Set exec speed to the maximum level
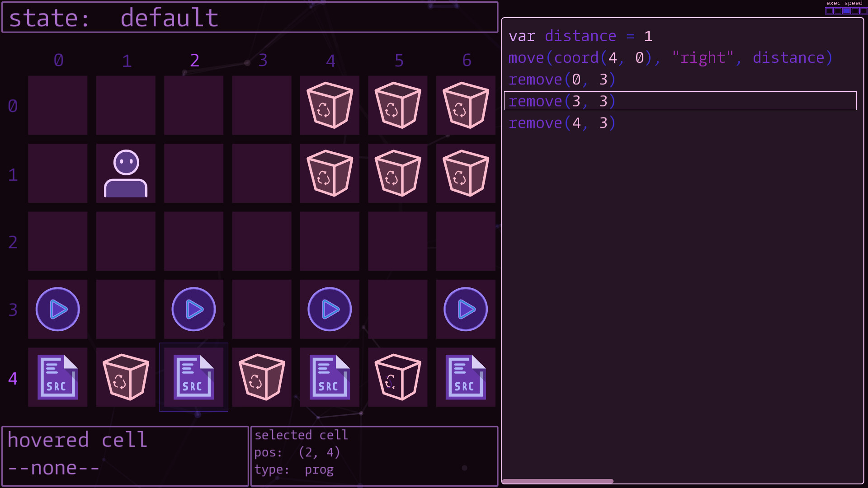The image size is (868, 488). pyautogui.click(x=863, y=11)
